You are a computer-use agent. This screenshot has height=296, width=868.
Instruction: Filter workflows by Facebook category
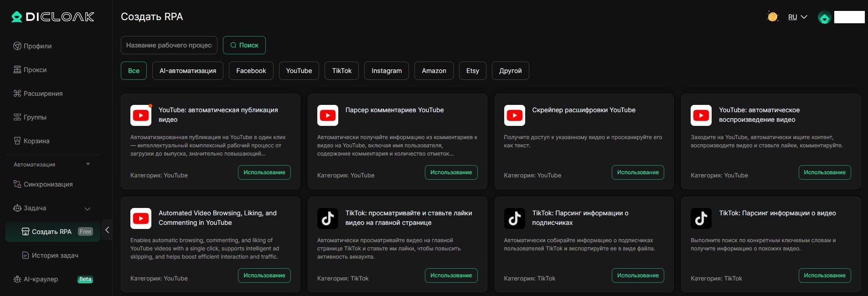251,71
